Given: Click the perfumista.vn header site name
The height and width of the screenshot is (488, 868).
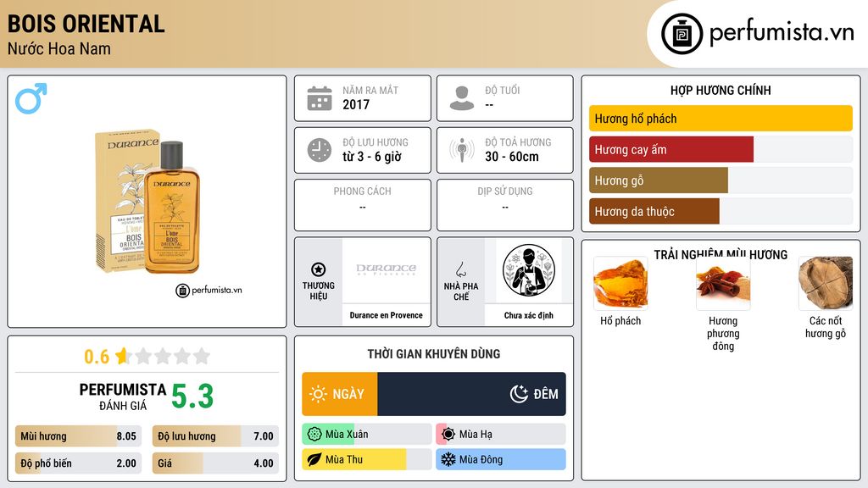Looking at the screenshot, I should 782,33.
